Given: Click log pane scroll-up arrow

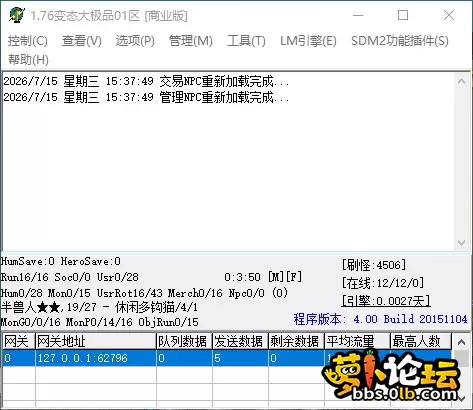Looking at the screenshot, I should click(x=461, y=81).
